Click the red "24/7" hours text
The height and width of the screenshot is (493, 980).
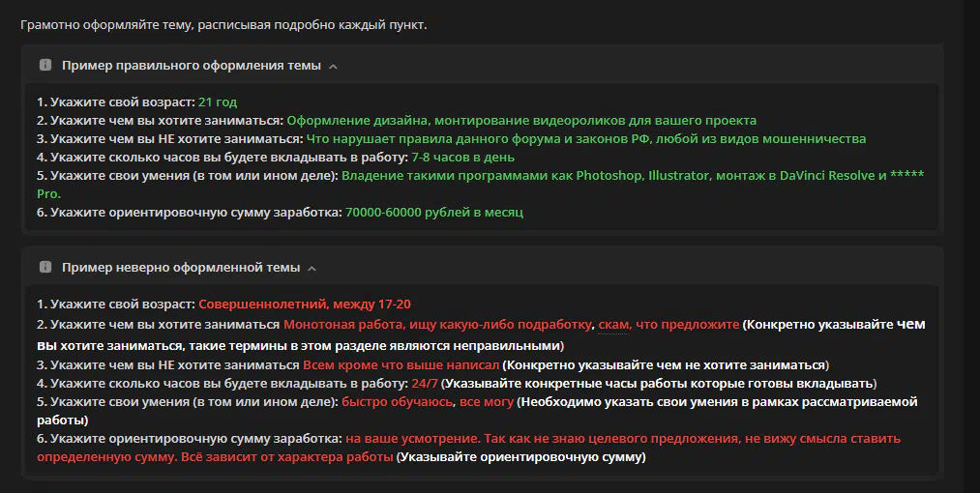[425, 384]
